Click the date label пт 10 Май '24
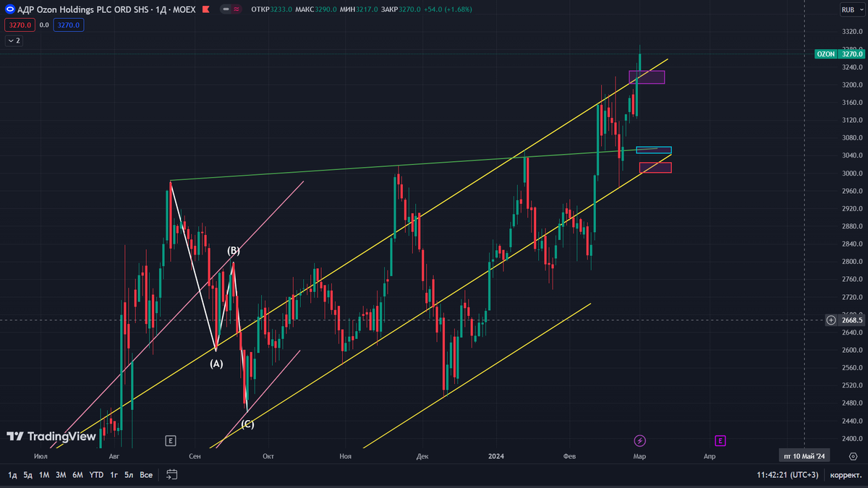Screen dimensions: 868x488 click(x=804, y=456)
